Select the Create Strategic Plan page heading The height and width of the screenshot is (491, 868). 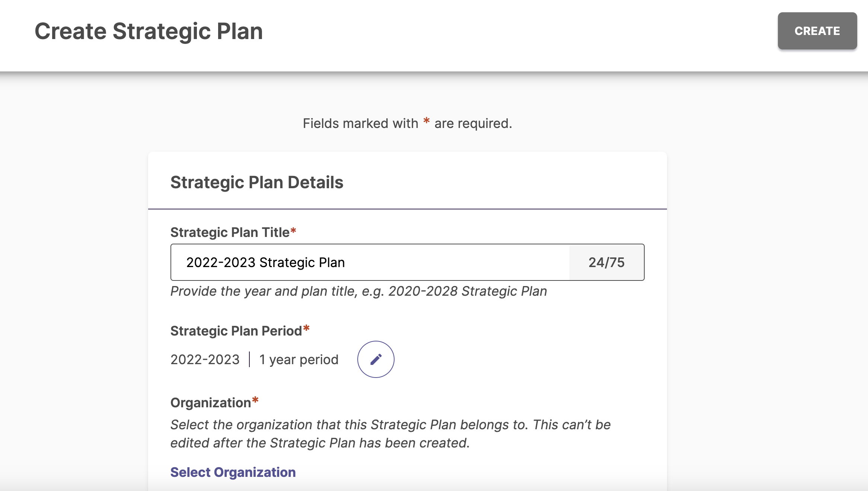tap(149, 31)
